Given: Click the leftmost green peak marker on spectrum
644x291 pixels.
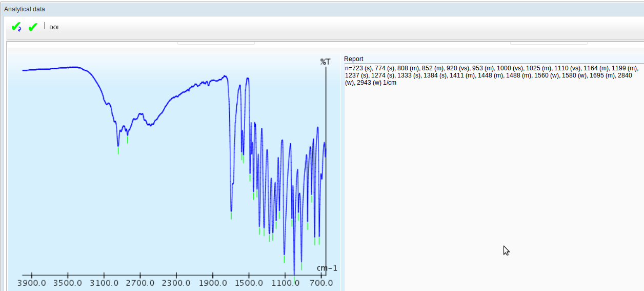Looking at the screenshot, I should pyautogui.click(x=118, y=151).
